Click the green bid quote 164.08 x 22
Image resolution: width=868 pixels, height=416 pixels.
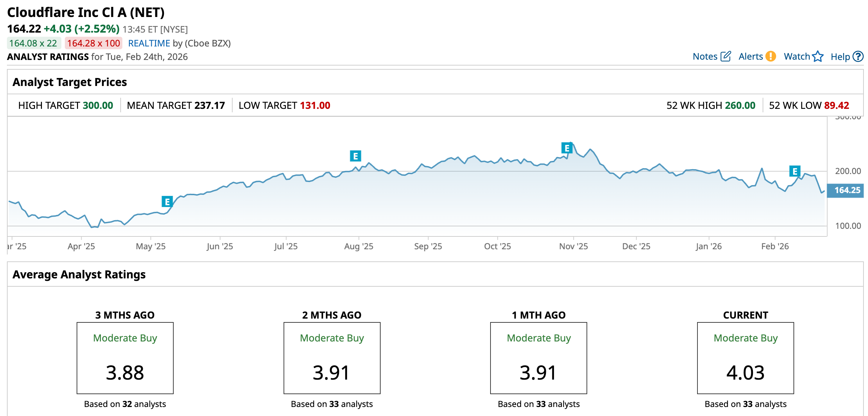click(x=33, y=43)
